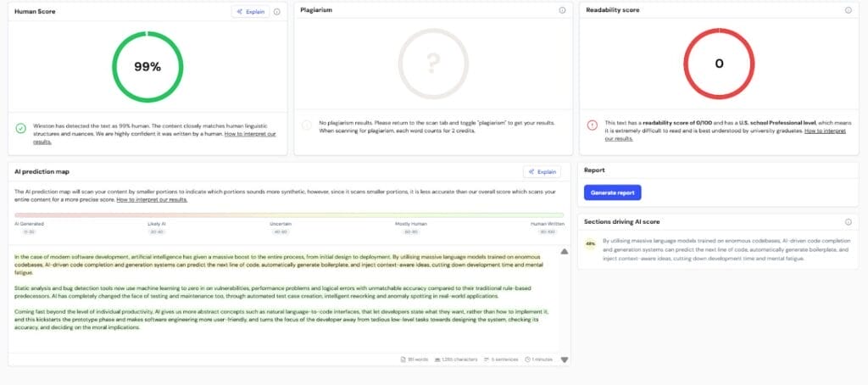
Task: Click the reading time clock icon
Action: (x=528, y=360)
